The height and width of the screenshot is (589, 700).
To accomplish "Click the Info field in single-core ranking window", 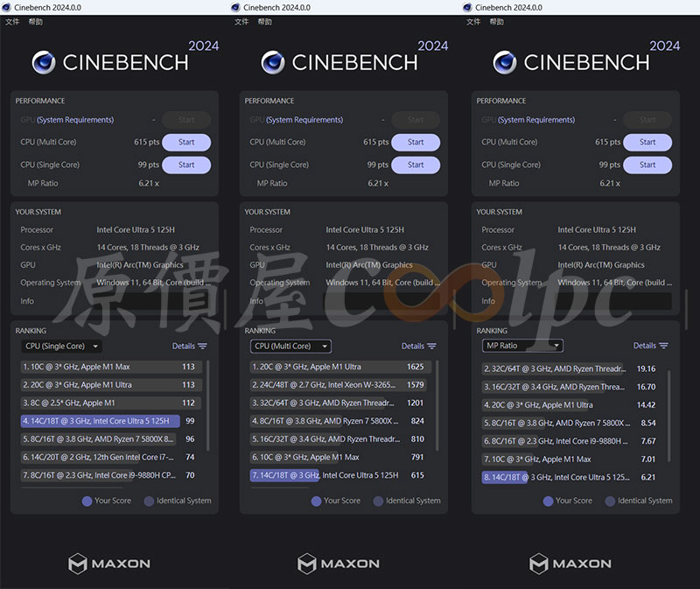I will (154, 301).
